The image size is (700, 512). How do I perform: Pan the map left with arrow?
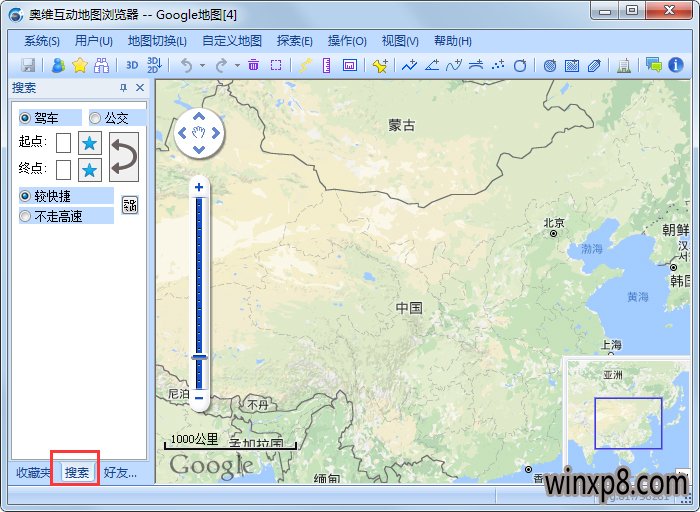pyautogui.click(x=182, y=133)
